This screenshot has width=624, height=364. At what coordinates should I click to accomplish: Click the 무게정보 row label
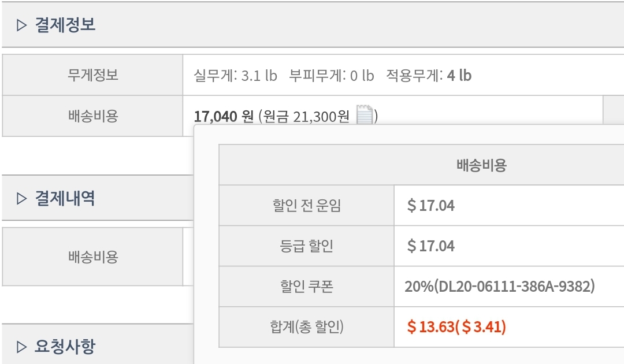tap(92, 75)
